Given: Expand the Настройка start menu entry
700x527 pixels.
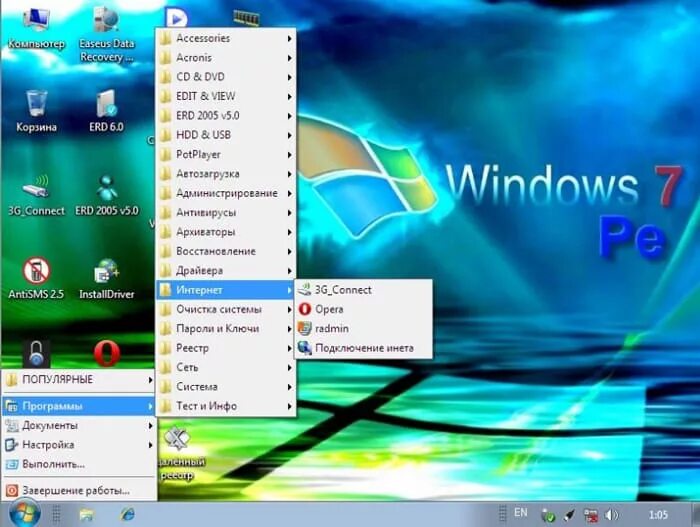Looking at the screenshot, I should pos(79,445).
